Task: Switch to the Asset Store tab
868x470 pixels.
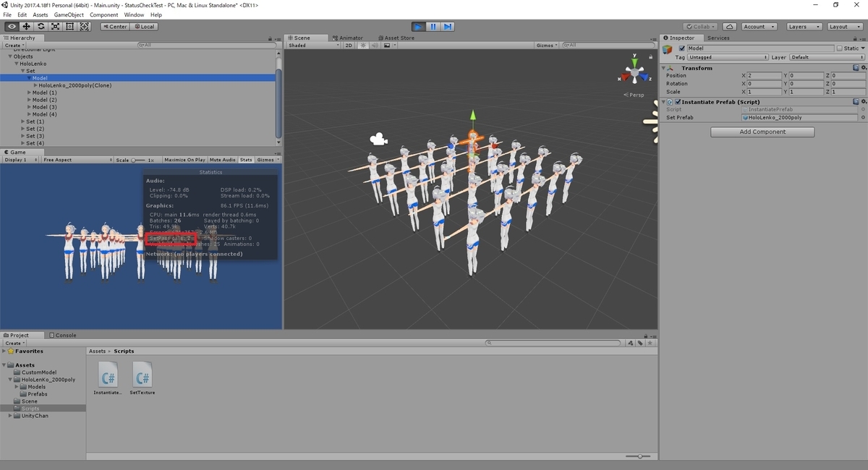Action: [x=396, y=38]
